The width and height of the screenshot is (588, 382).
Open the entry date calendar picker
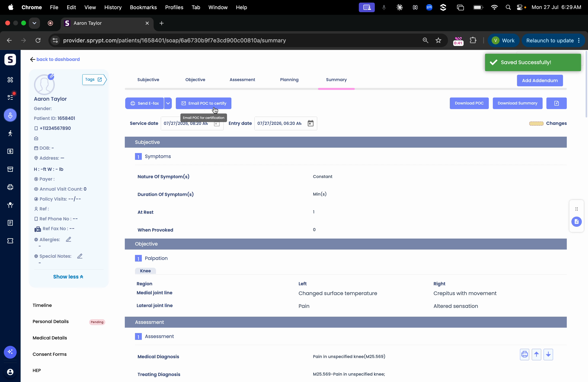[310, 123]
